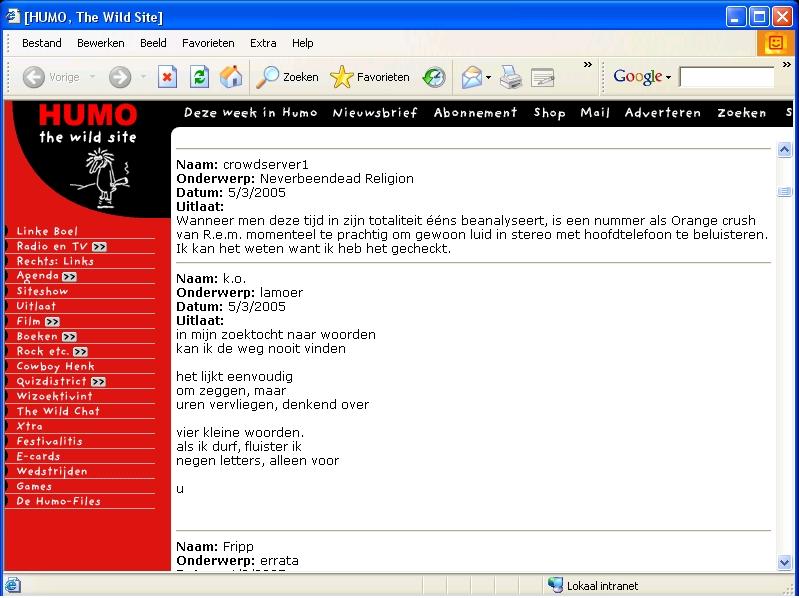Click the vertical scrollbar thumb
Image resolution: width=799 pixels, height=598 pixels.
click(785, 192)
